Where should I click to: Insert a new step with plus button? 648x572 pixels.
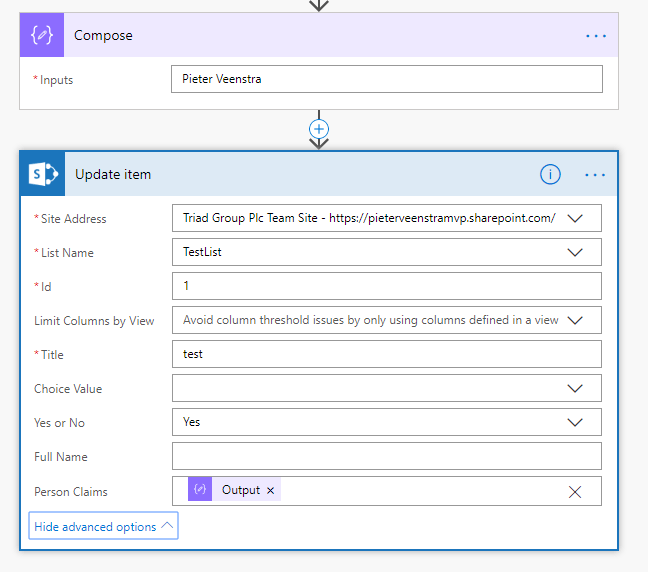[319, 129]
